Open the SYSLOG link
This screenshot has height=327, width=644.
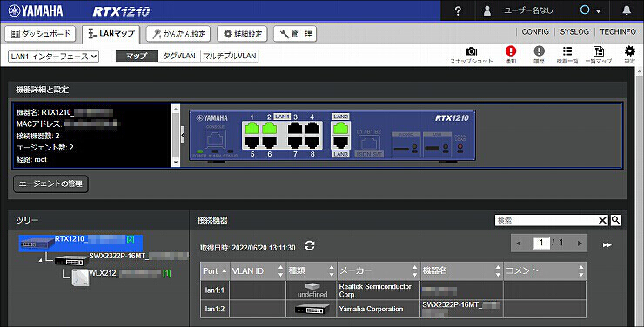tap(574, 31)
